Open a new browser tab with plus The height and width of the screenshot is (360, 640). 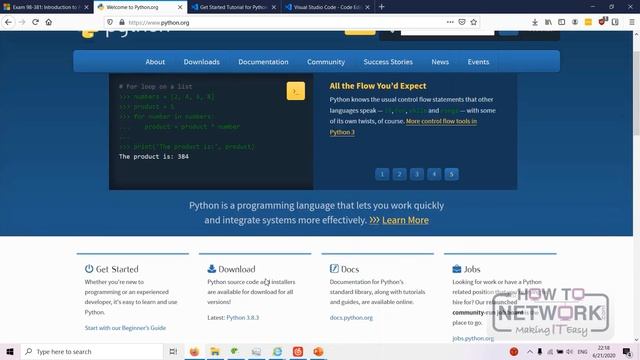(x=381, y=7)
